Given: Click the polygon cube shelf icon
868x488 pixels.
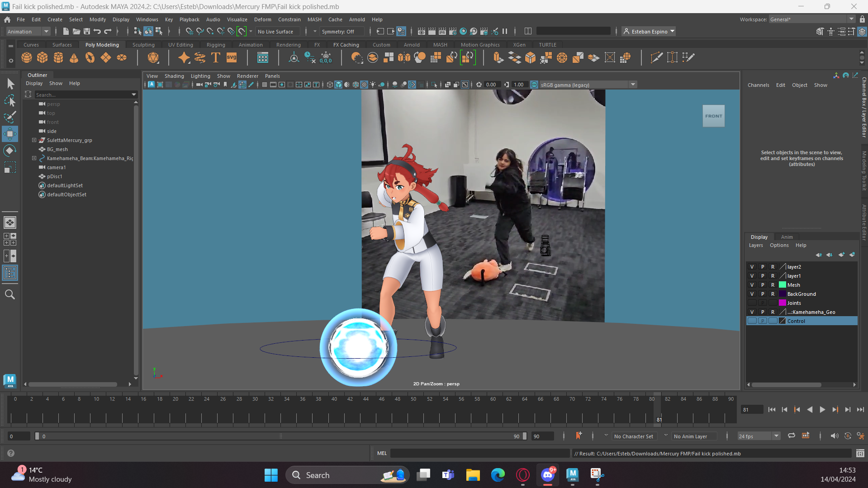Looking at the screenshot, I should 43,57.
